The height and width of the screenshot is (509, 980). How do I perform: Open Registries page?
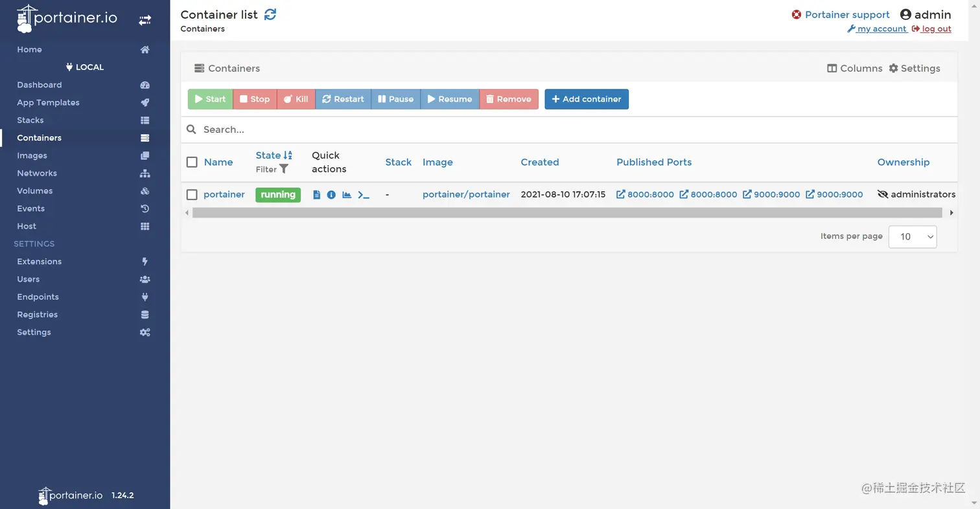[x=84, y=314]
